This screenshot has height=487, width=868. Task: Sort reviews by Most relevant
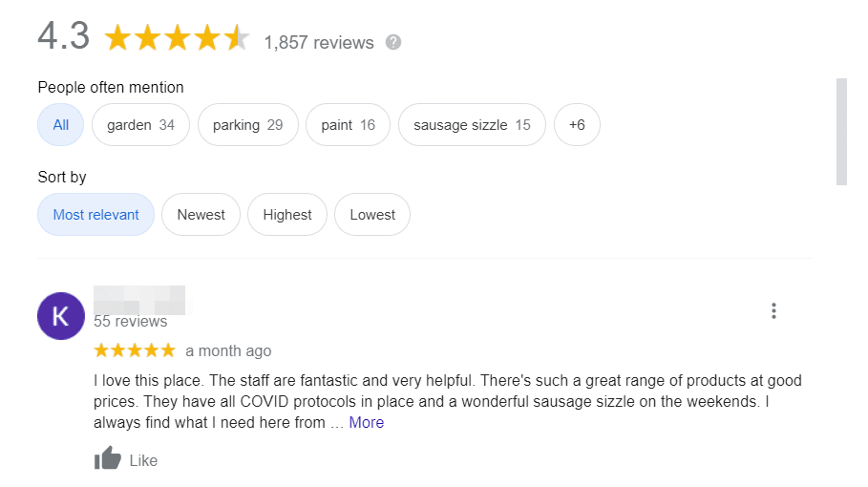95,215
